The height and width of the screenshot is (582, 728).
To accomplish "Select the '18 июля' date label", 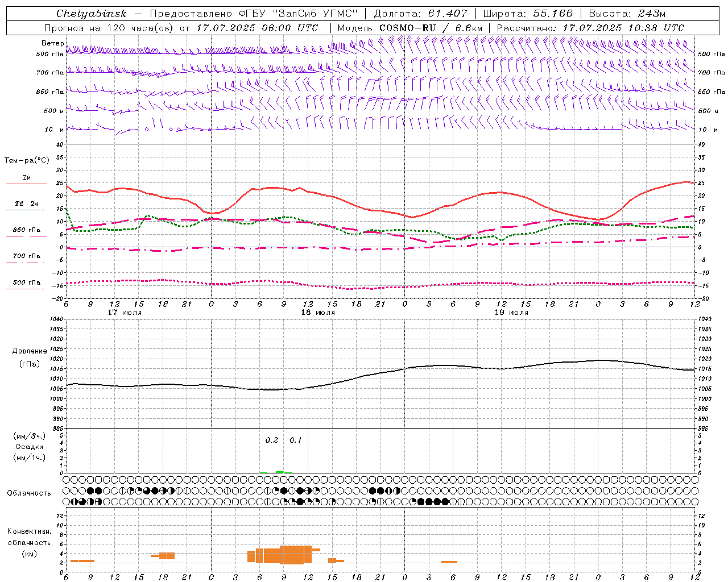I will pos(318,313).
